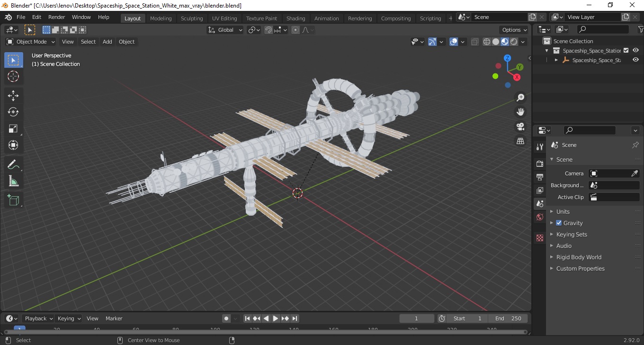644x345 pixels.
Task: Choose the Move tool
Action: 13,96
